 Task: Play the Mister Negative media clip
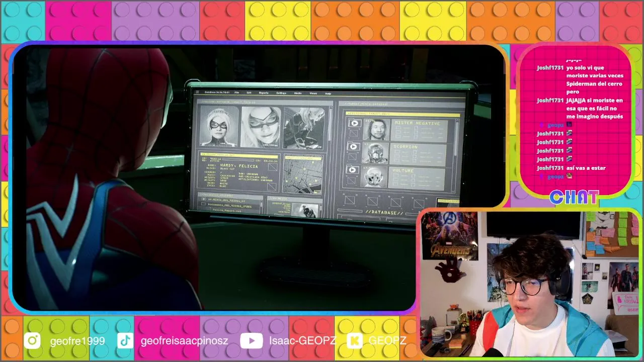(x=354, y=123)
